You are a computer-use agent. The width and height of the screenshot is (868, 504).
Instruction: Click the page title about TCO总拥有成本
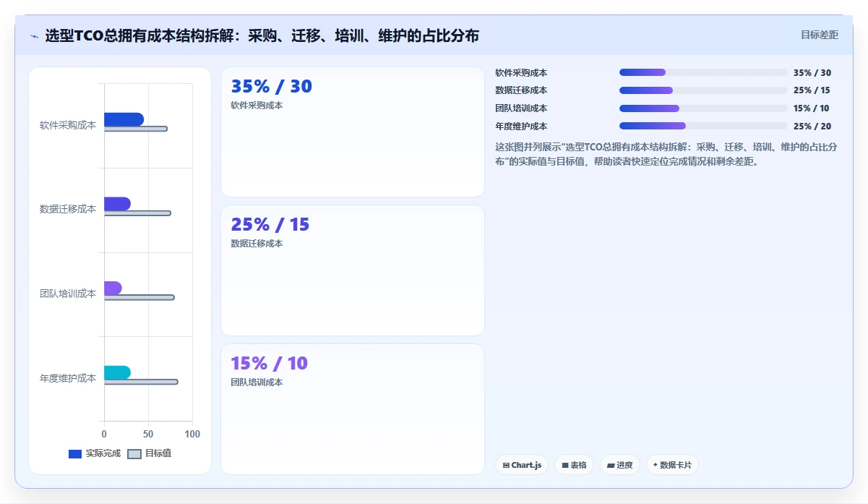point(262,35)
